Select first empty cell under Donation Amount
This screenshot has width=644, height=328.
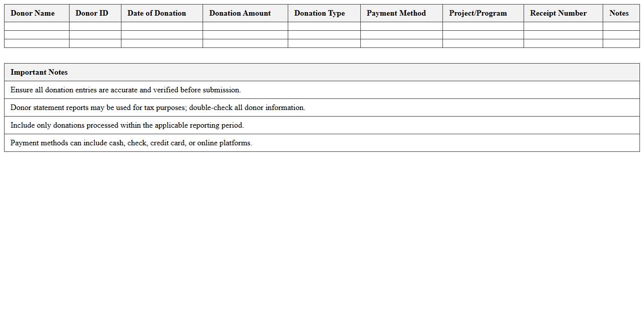pos(245,26)
